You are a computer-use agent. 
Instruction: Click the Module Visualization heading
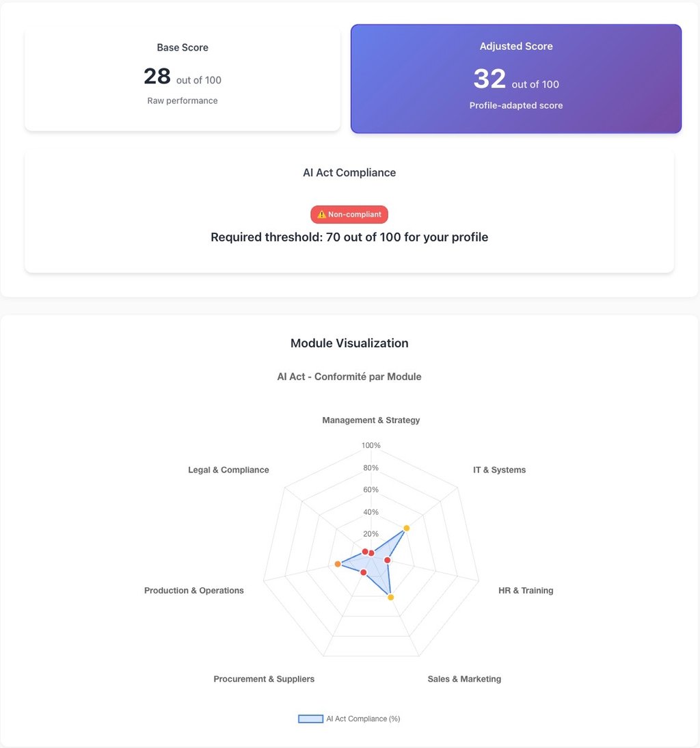[x=349, y=343]
